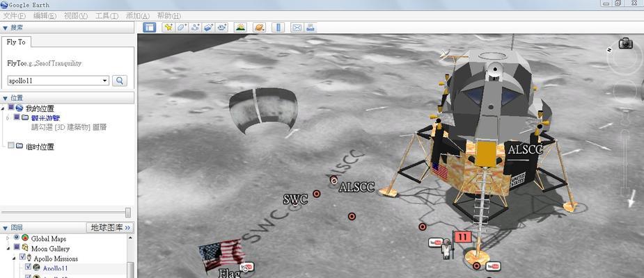Open the 工具(T) menu
The width and height of the screenshot is (644, 278).
(x=107, y=16)
